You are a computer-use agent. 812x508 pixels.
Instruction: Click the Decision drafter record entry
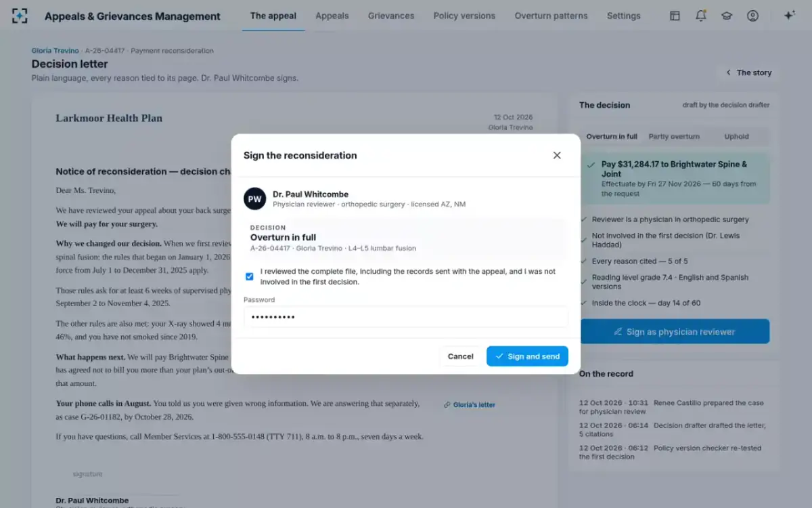673,430
